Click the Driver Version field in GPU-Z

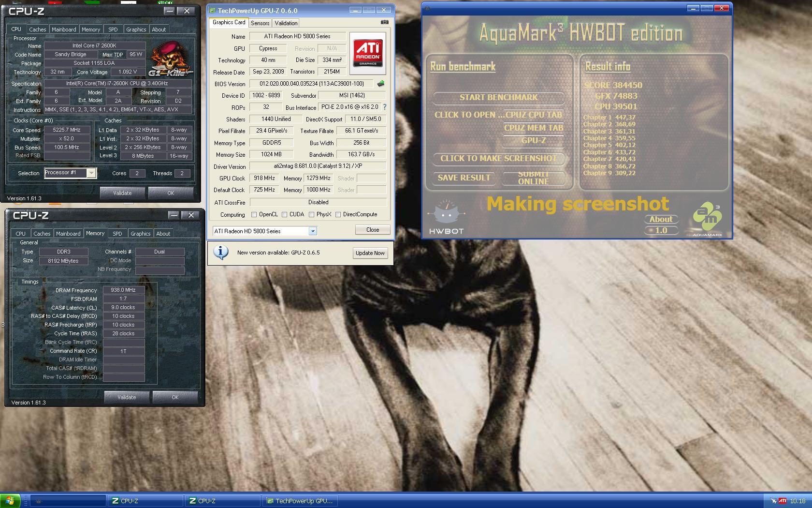pos(318,166)
